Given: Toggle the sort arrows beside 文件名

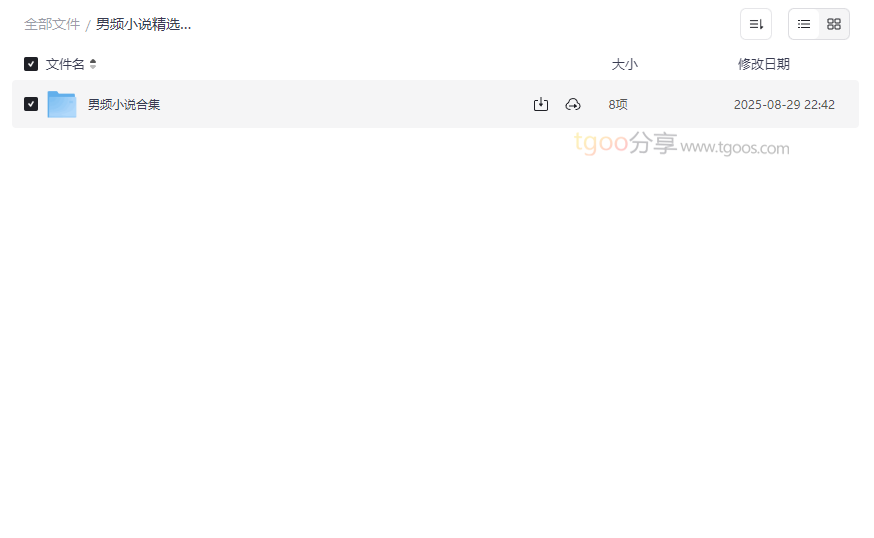Looking at the screenshot, I should tap(93, 64).
